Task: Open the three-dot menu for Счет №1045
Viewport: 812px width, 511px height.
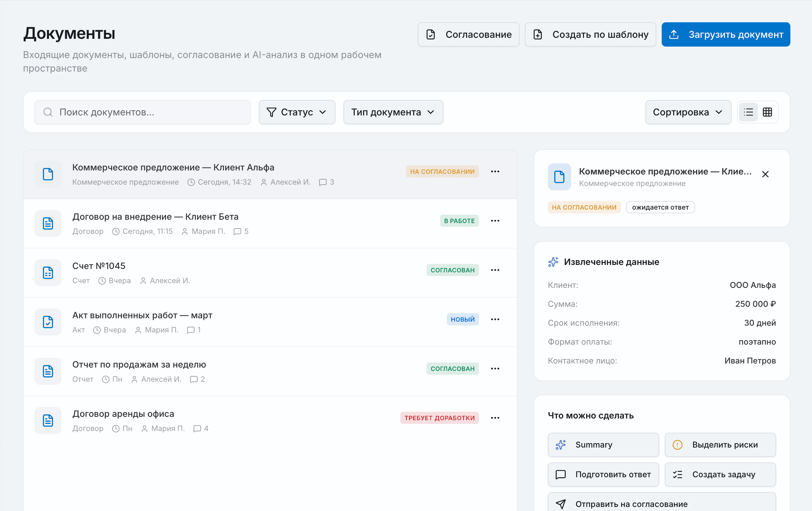Action: (495, 270)
